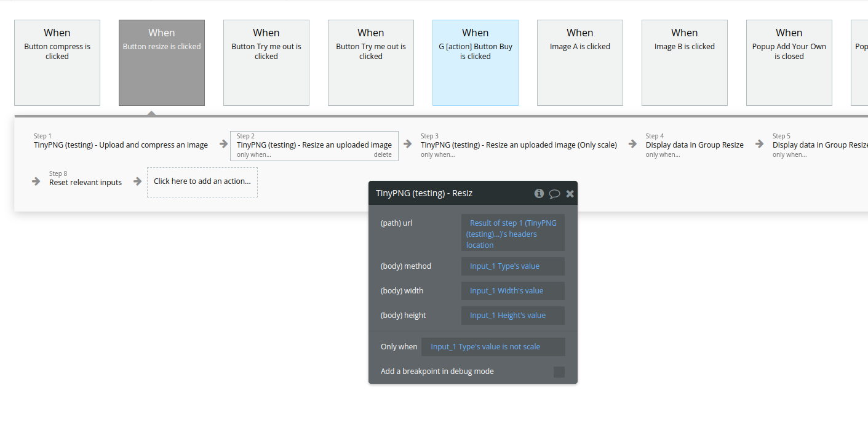This screenshot has height=425, width=868.
Task: Click the 'Add a breakpoint in debug mode' label
Action: [x=437, y=371]
